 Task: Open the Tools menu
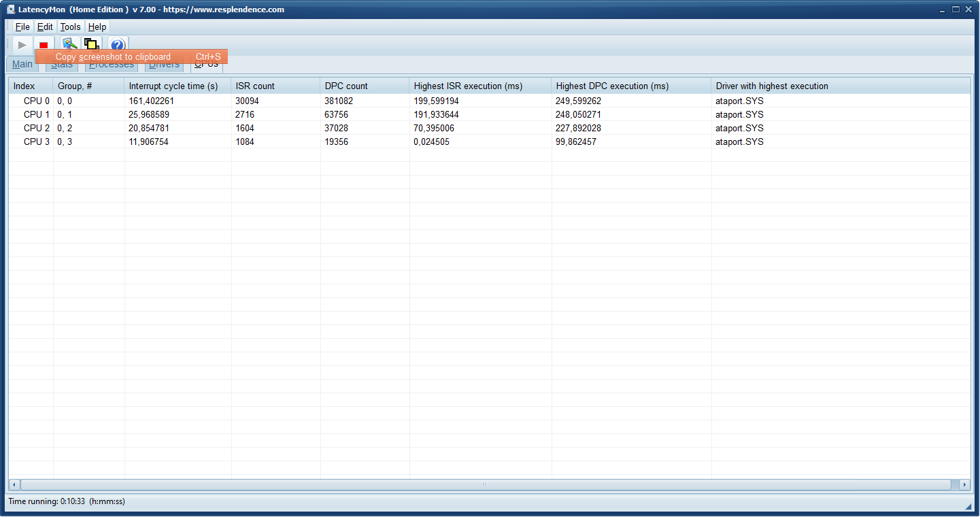pyautogui.click(x=70, y=27)
